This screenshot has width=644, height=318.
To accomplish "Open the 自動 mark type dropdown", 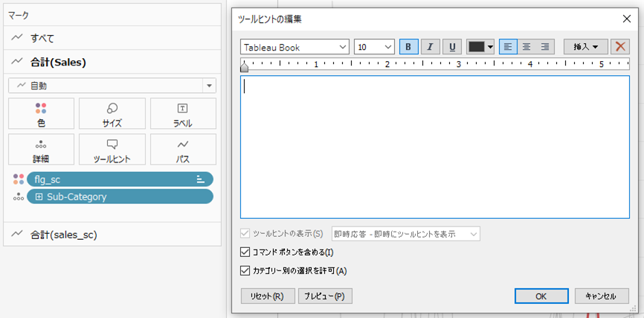I will [x=112, y=86].
